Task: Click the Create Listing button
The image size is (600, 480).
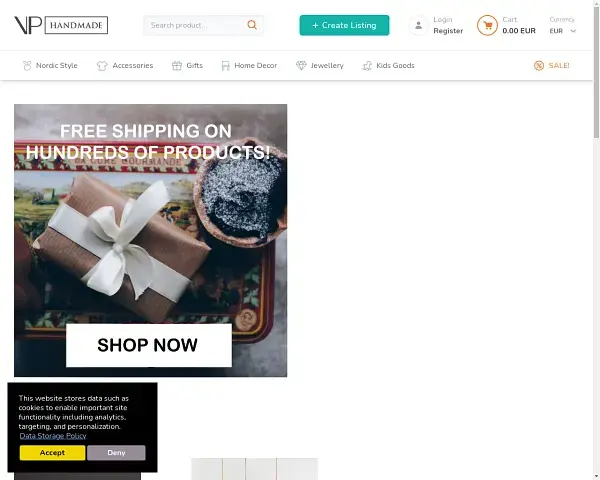Action: pos(344,25)
